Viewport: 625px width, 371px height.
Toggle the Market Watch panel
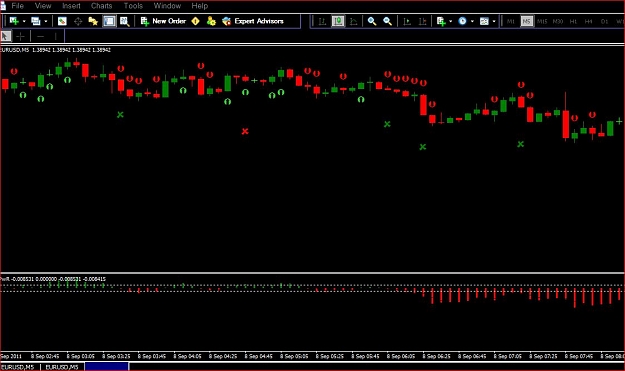[x=62, y=21]
